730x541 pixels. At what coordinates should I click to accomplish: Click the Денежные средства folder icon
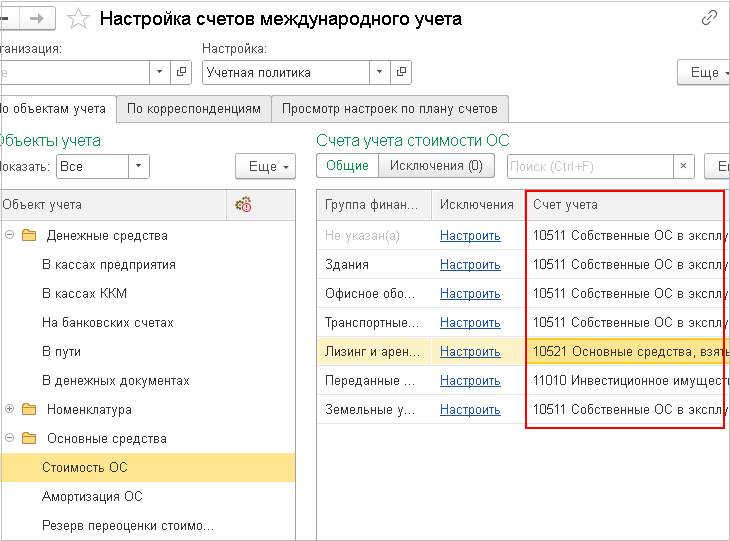pyautogui.click(x=29, y=236)
